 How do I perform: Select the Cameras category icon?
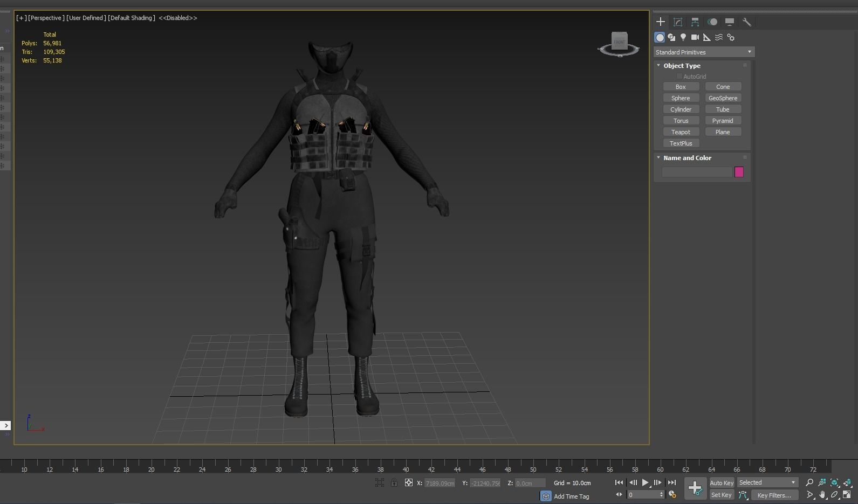click(695, 37)
